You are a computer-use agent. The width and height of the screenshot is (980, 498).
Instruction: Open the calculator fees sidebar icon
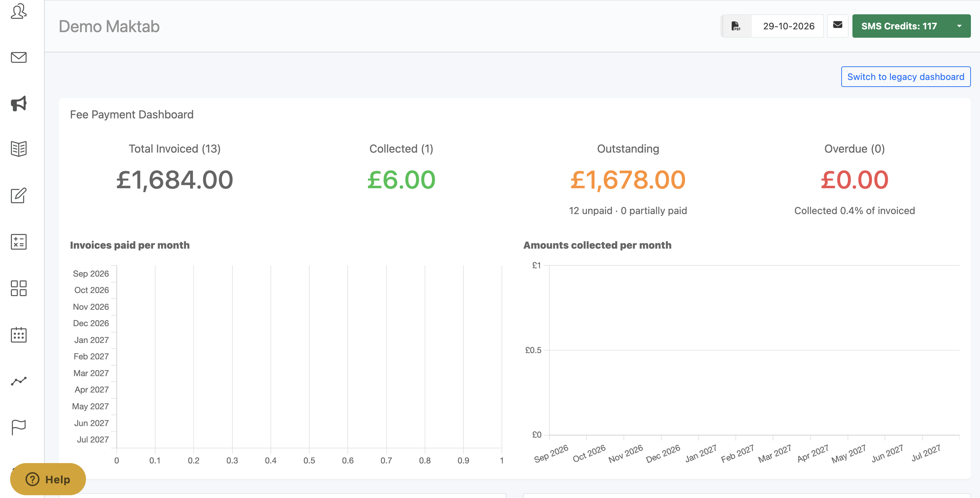click(x=18, y=242)
